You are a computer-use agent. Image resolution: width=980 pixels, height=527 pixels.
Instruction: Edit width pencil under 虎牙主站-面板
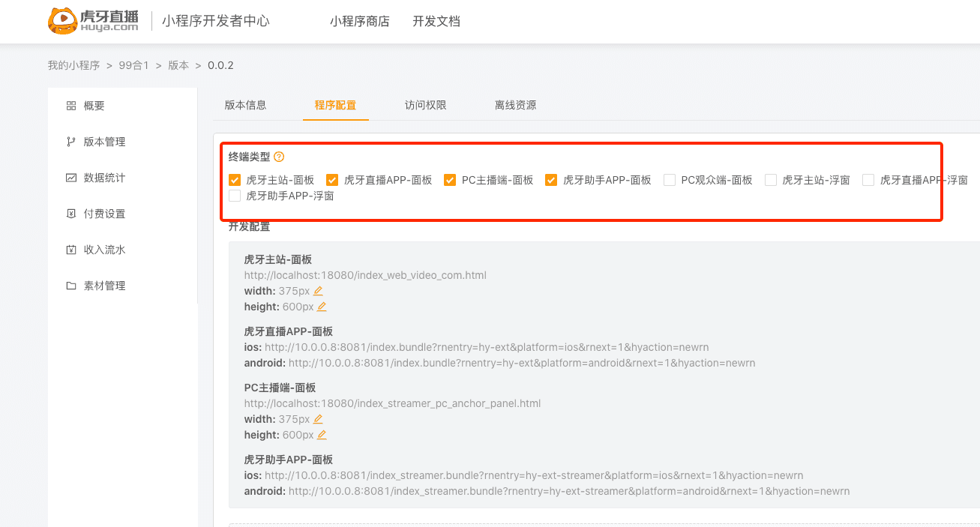318,291
